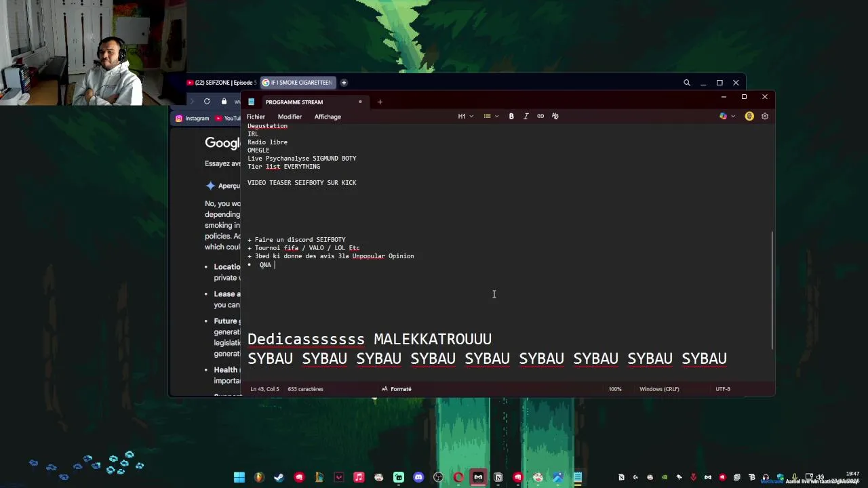The height and width of the screenshot is (488, 868).
Task: Click the Ln 43, Col 5 position indicator
Action: tap(264, 389)
